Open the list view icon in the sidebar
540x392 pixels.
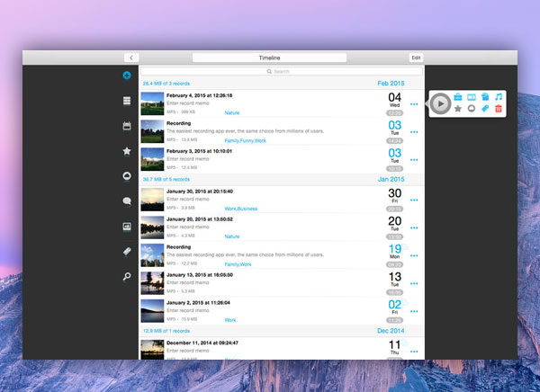point(127,101)
